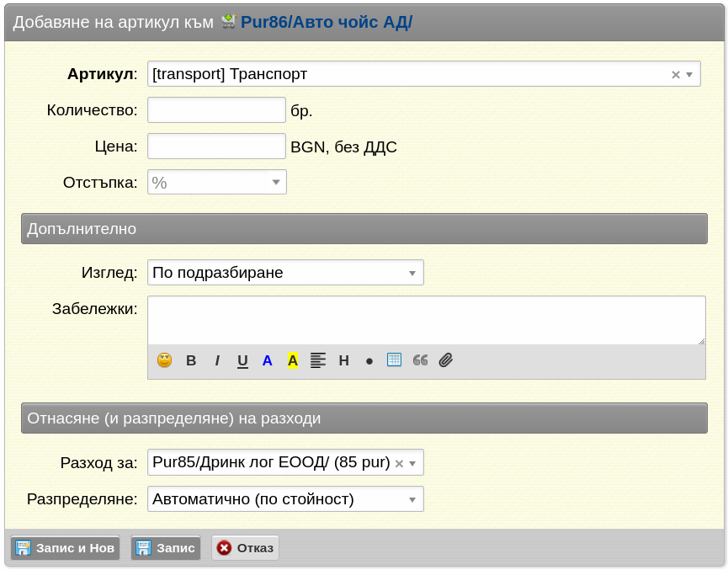The image size is (728, 570).
Task: Insert a table into notes
Action: [x=394, y=360]
